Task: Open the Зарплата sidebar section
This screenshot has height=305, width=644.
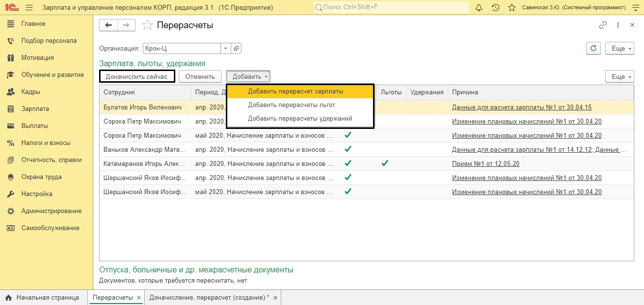Action: coord(35,109)
